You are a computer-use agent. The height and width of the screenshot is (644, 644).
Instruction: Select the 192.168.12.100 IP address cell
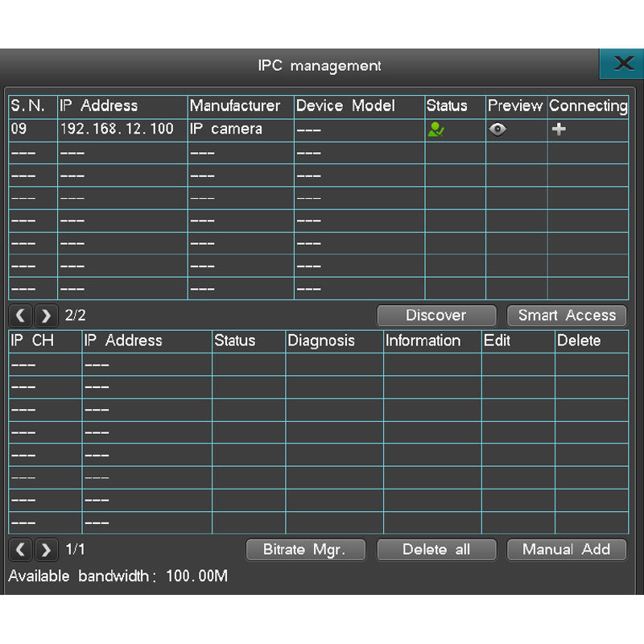tap(122, 130)
